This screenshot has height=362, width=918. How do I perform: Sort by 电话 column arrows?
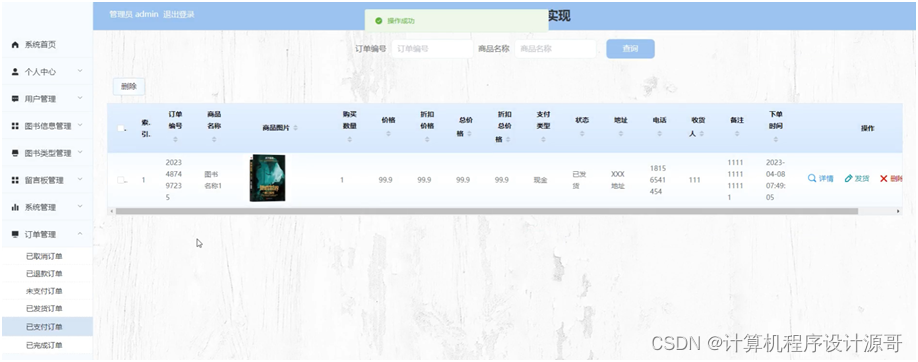659,134
